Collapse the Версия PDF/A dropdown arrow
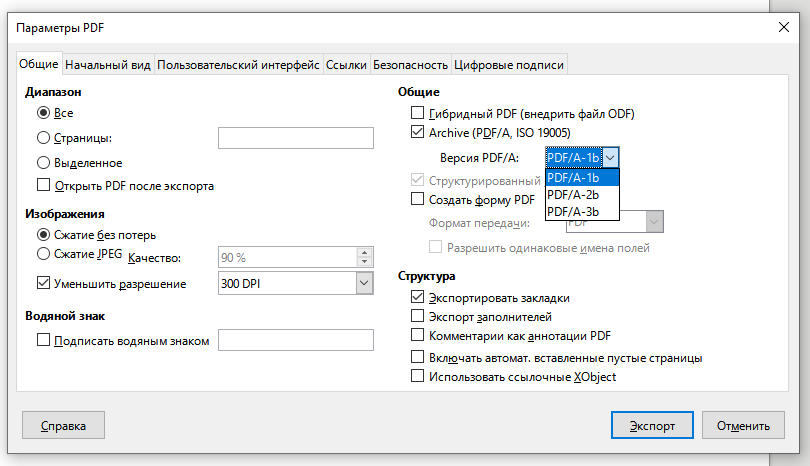The height and width of the screenshot is (466, 810). tap(610, 158)
